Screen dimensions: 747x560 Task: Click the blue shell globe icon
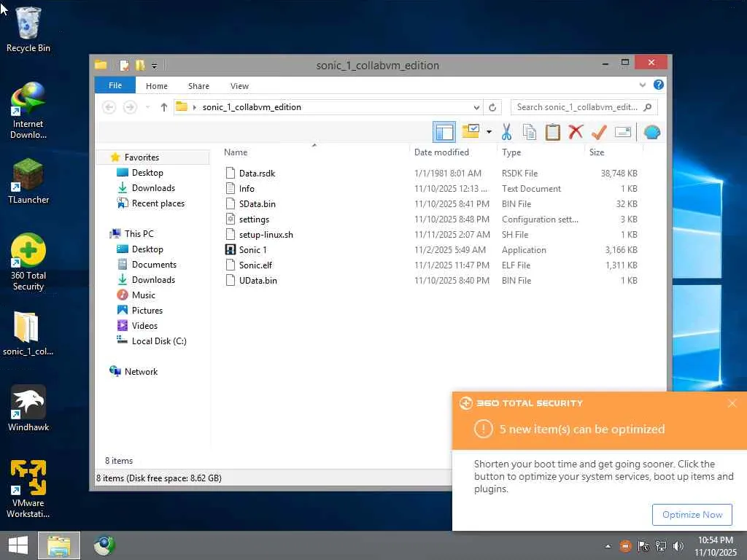click(652, 132)
